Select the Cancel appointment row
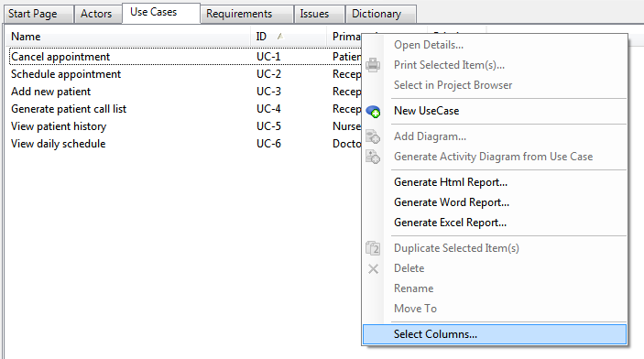Image resolution: width=644 pixels, height=359 pixels. 185,57
